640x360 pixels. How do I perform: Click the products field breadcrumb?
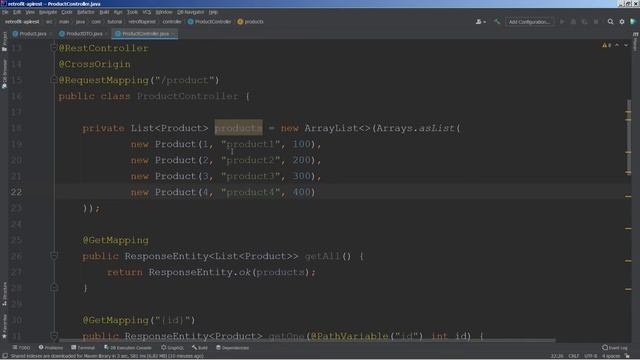(x=251, y=22)
